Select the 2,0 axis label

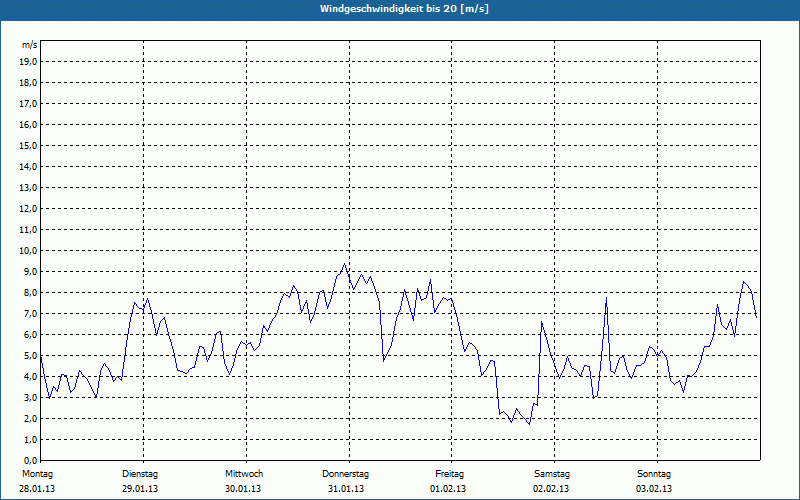coord(31,418)
